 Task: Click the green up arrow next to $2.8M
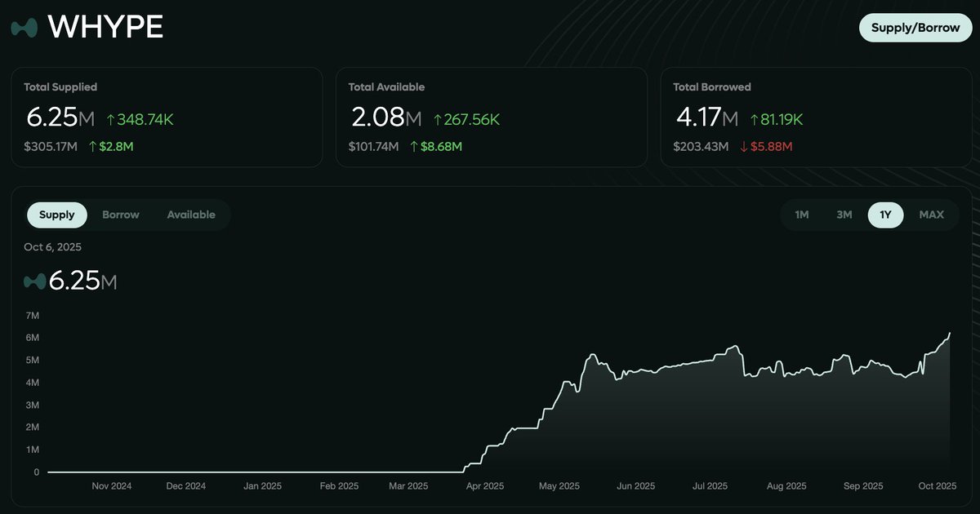[x=92, y=147]
